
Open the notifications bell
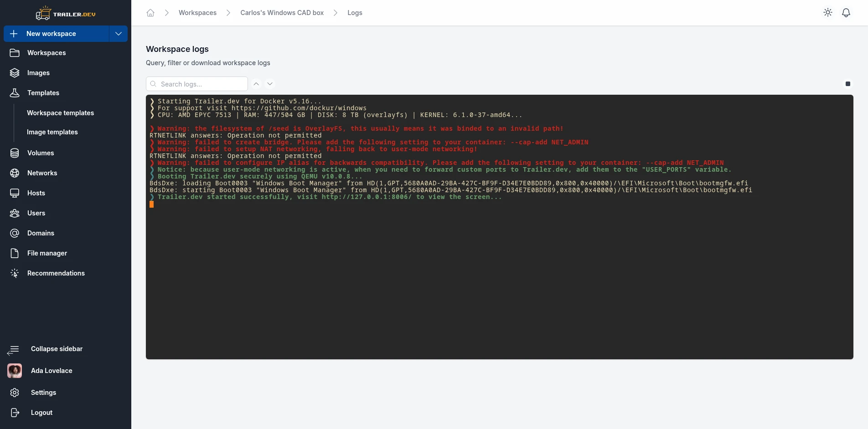pyautogui.click(x=846, y=13)
